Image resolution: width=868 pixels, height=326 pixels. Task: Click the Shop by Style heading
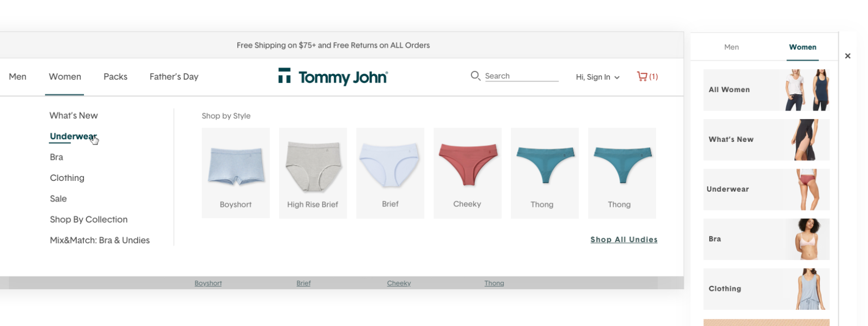coord(226,116)
